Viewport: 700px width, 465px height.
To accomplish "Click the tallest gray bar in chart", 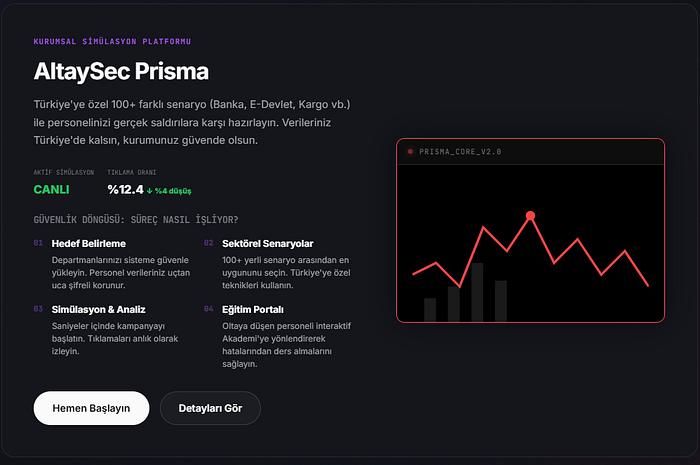I will (x=477, y=292).
